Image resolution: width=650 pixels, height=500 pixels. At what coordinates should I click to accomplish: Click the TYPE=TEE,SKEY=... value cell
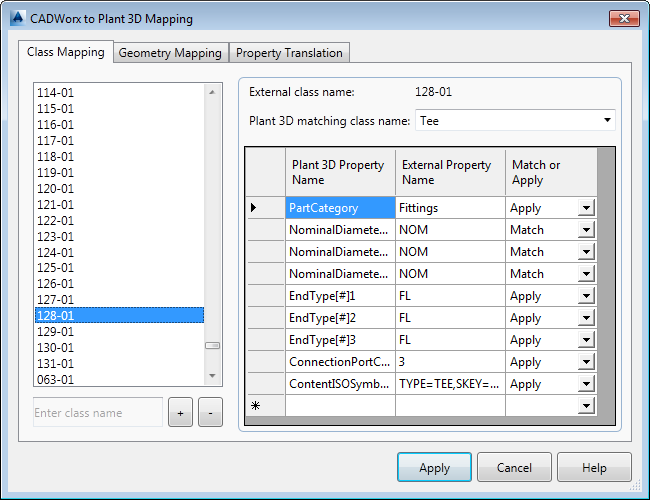[450, 383]
